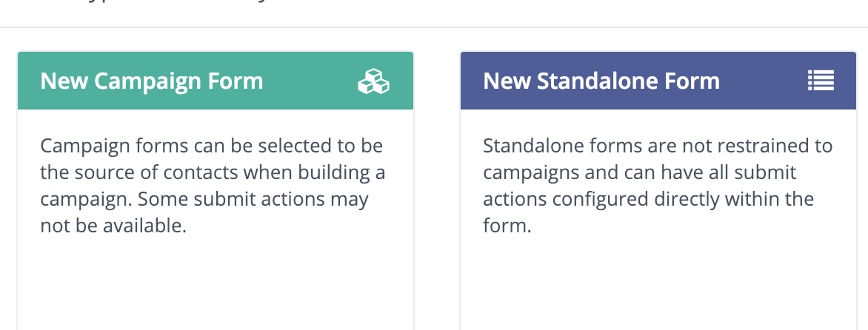This screenshot has width=868, height=330.
Task: Click the Standalone forms description paragraph
Action: (x=658, y=186)
